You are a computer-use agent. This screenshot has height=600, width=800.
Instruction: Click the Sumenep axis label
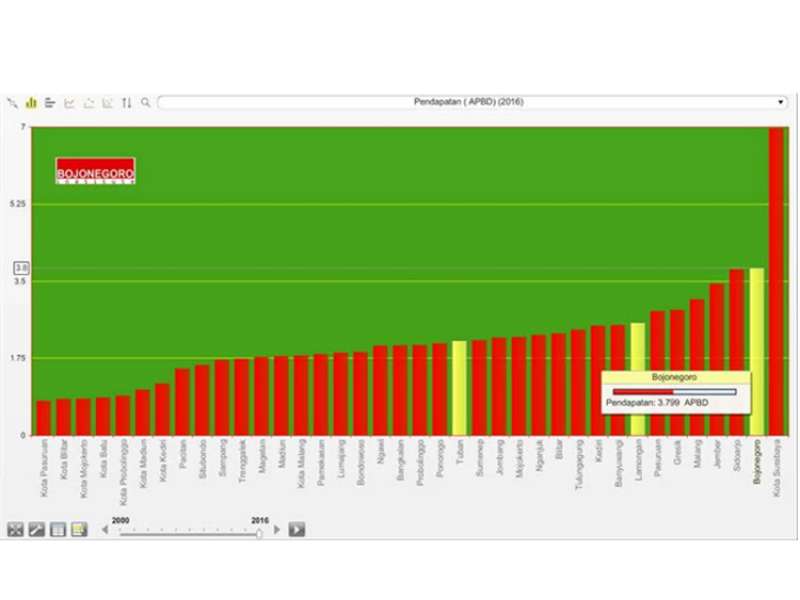click(x=479, y=458)
